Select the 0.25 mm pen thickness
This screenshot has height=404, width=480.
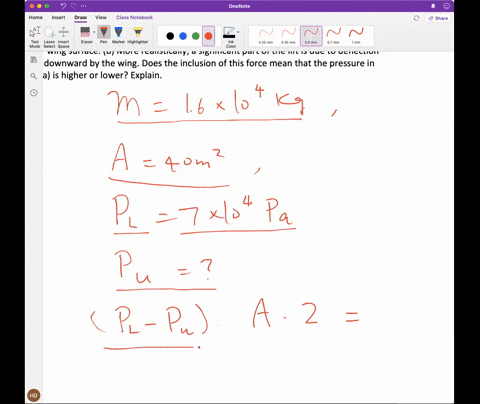pyautogui.click(x=266, y=36)
